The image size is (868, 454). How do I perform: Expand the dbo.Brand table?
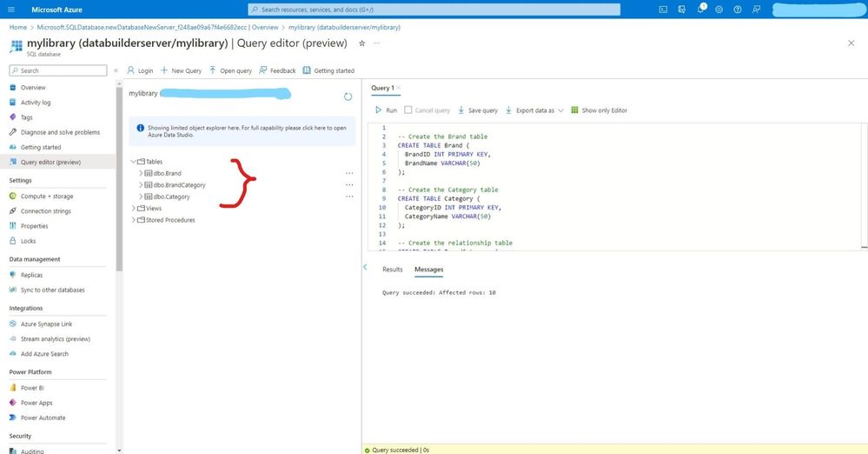click(x=141, y=173)
